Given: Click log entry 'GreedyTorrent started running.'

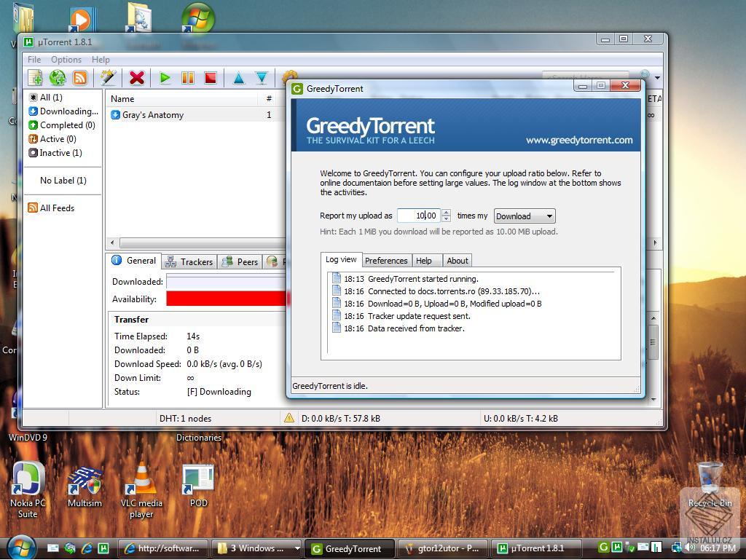Looking at the screenshot, I should pyautogui.click(x=405, y=279).
